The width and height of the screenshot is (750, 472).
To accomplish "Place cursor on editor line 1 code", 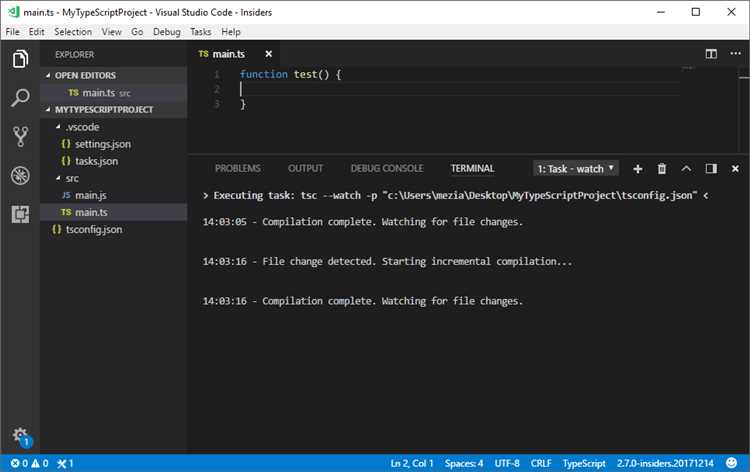I will (291, 75).
